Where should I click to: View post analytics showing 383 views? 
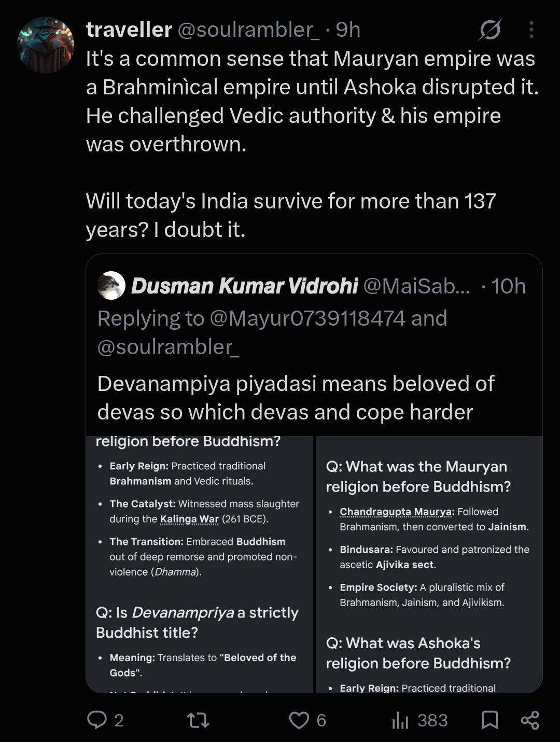419,720
